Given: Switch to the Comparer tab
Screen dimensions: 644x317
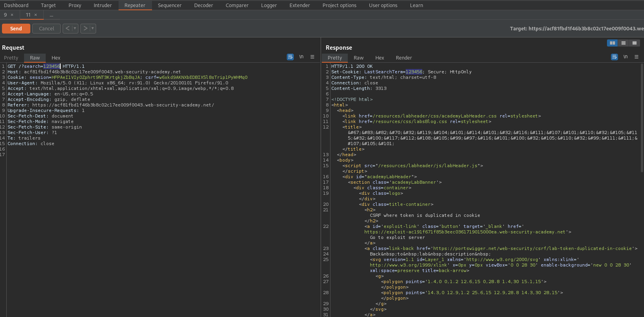Looking at the screenshot, I should point(237,5).
